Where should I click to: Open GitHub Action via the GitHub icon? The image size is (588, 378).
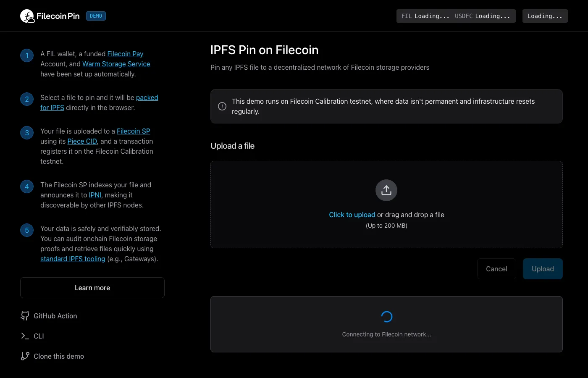pos(25,315)
